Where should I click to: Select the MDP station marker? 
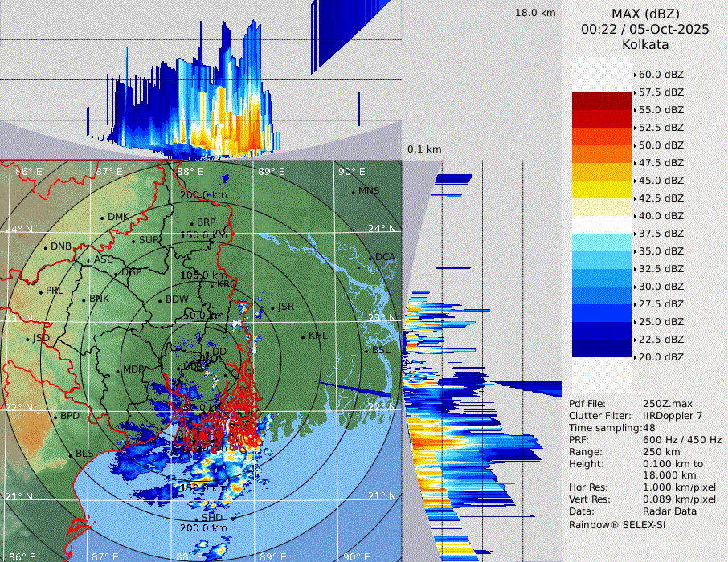(x=117, y=370)
